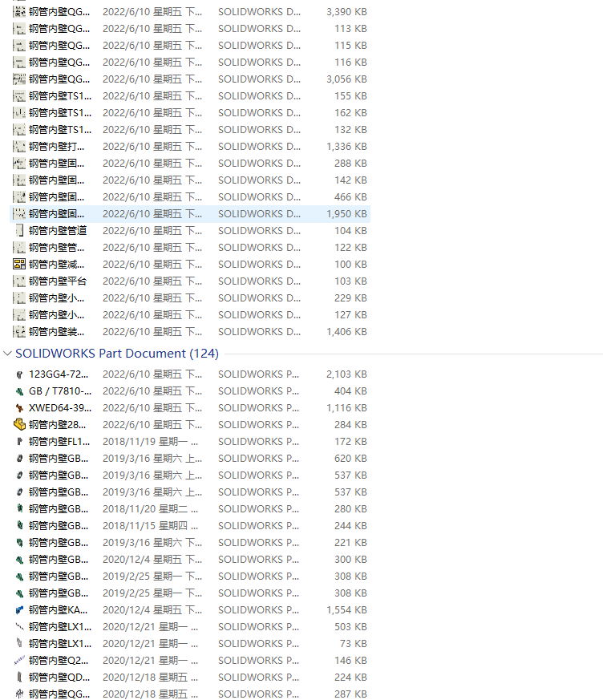Click the drawing icon of the 3,056 KB file
The image size is (603, 700).
click(x=19, y=79)
